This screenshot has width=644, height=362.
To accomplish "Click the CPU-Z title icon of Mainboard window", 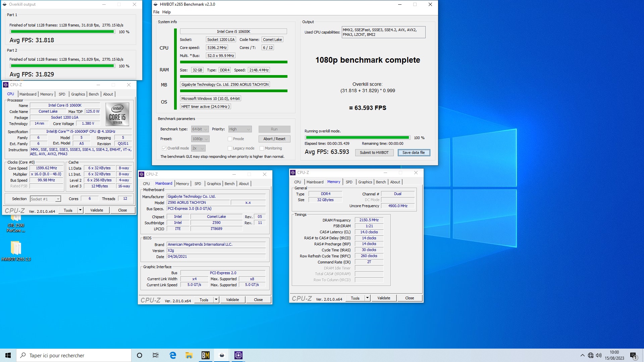I will pos(142,174).
